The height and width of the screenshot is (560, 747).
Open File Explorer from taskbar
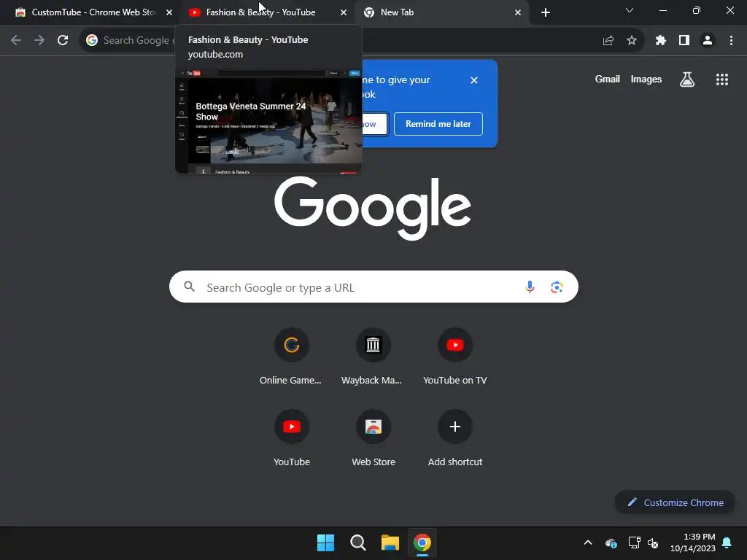[390, 542]
